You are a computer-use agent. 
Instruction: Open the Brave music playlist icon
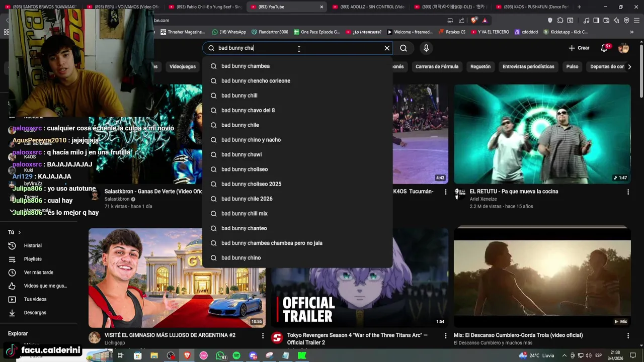(x=586, y=21)
